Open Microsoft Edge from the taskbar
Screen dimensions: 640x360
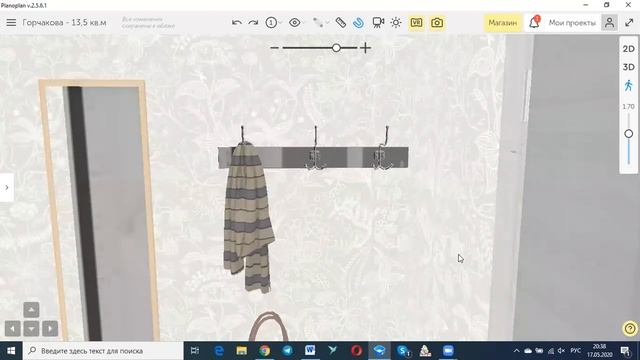tap(219, 351)
